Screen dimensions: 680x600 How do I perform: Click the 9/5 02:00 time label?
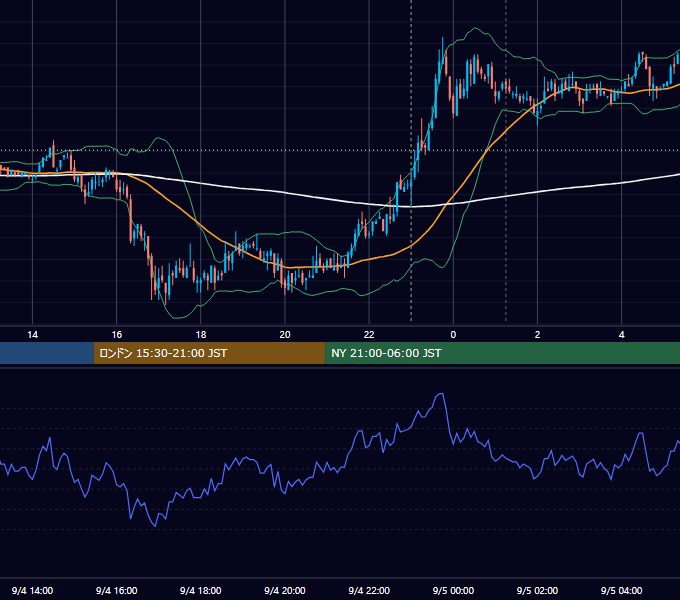pyautogui.click(x=537, y=590)
